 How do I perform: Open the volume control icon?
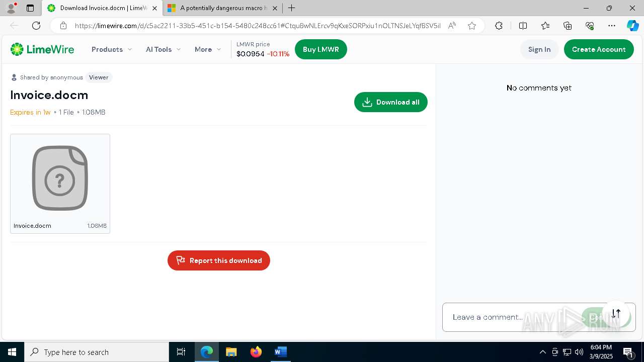point(579,352)
